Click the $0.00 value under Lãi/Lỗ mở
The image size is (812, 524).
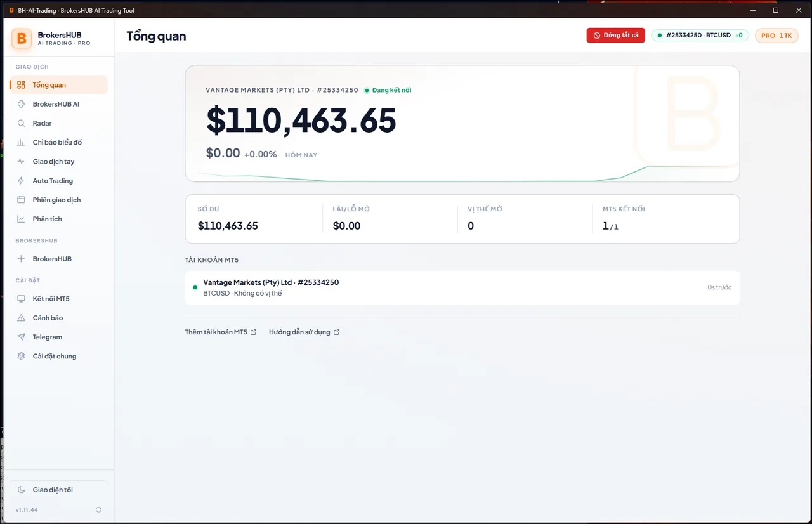(346, 226)
